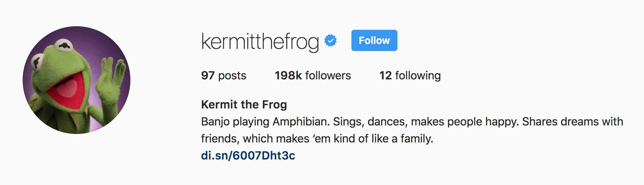
Task: Click the "Banjo playing Amphibian" bio sentence
Action: 265,122
